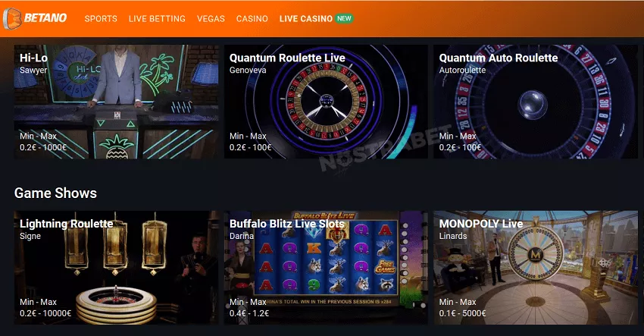The height and width of the screenshot is (336, 644).
Task: Click the Hi-Lo game title
Action: pyautogui.click(x=33, y=58)
